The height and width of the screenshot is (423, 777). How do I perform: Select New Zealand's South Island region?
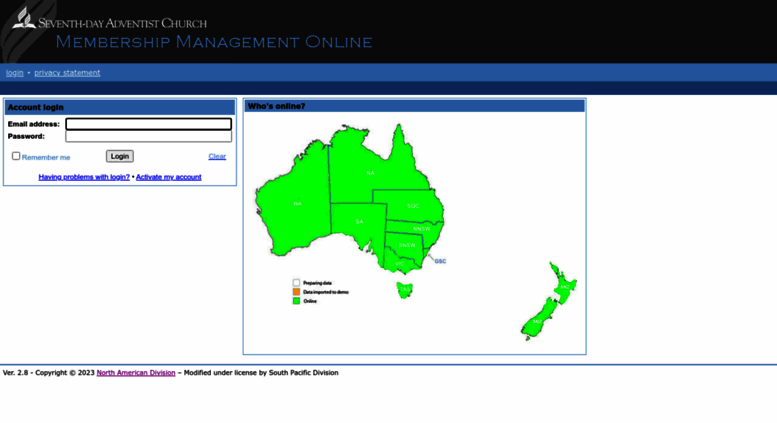(x=539, y=319)
